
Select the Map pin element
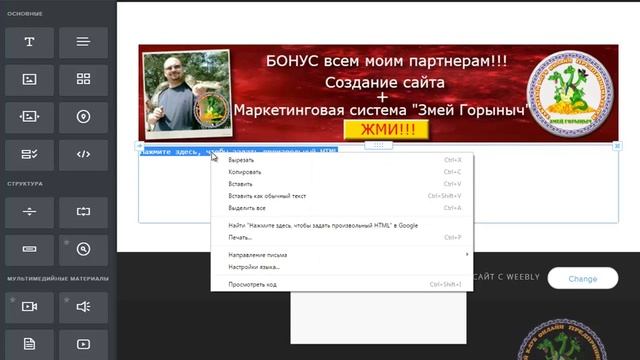83,118
